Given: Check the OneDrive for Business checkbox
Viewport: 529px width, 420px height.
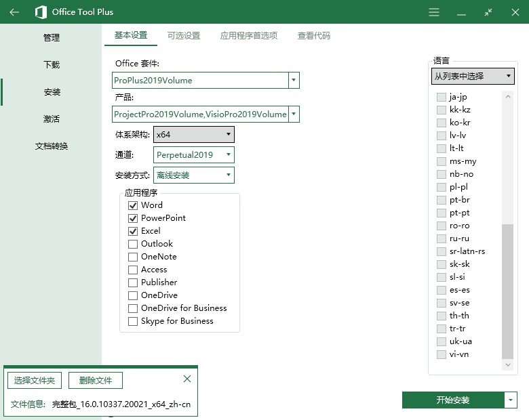Looking at the screenshot, I should [133, 308].
